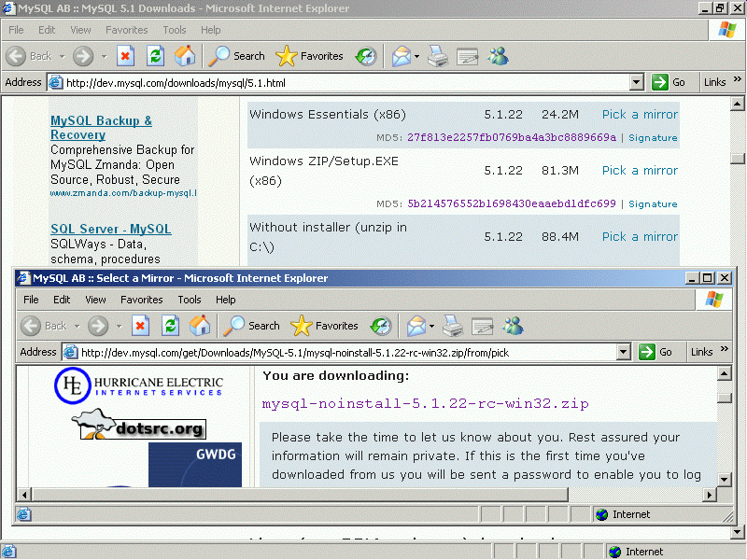This screenshot has width=747, height=560.
Task: Open SQL Server - MySQL ad link
Action: [110, 229]
